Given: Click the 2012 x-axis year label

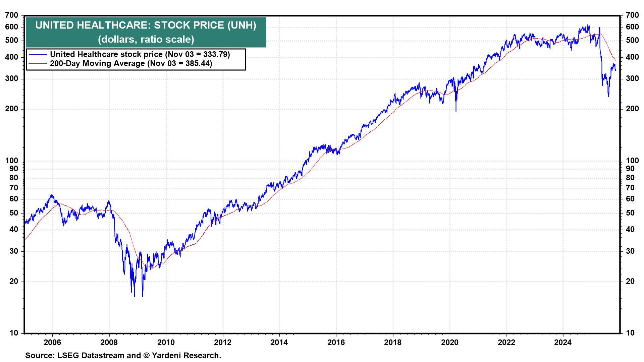Looking at the screenshot, I should [222, 343].
